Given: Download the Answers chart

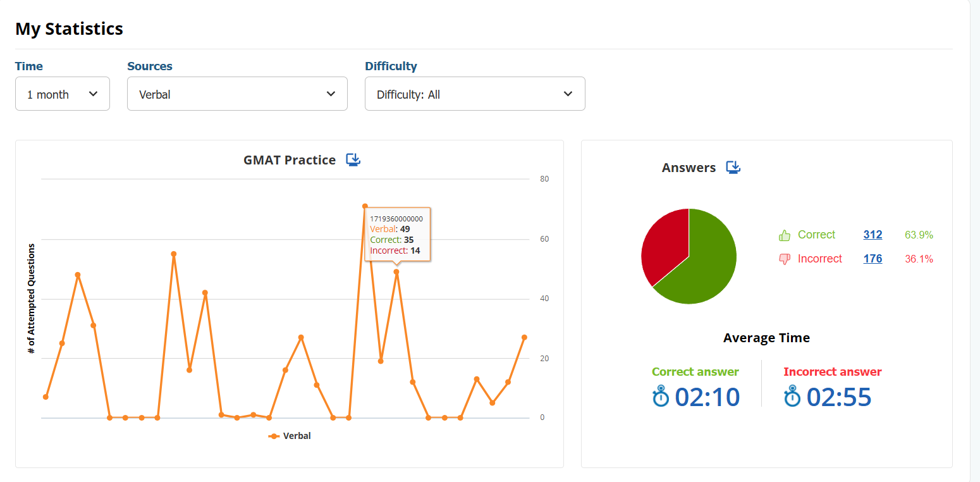Looking at the screenshot, I should coord(733,167).
